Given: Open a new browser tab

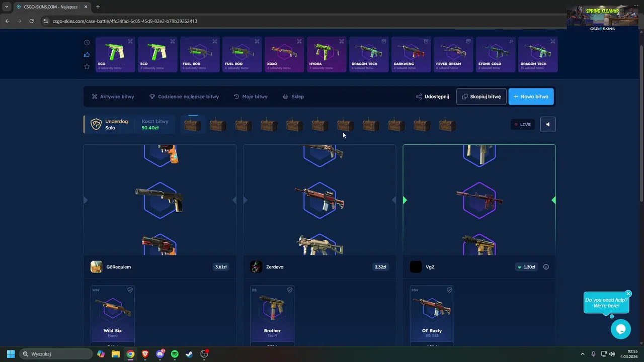Looking at the screenshot, I should click(x=98, y=7).
